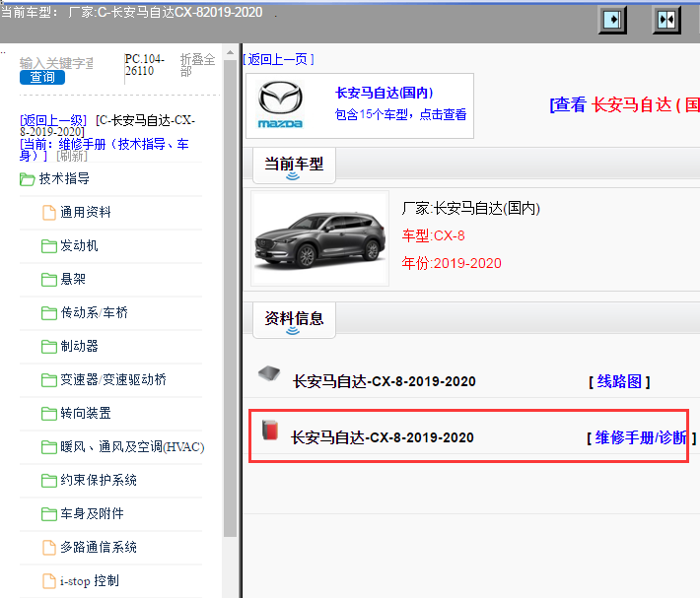Click the folder icon next to 转向装置
The height and width of the screenshot is (598, 700).
[x=49, y=414]
